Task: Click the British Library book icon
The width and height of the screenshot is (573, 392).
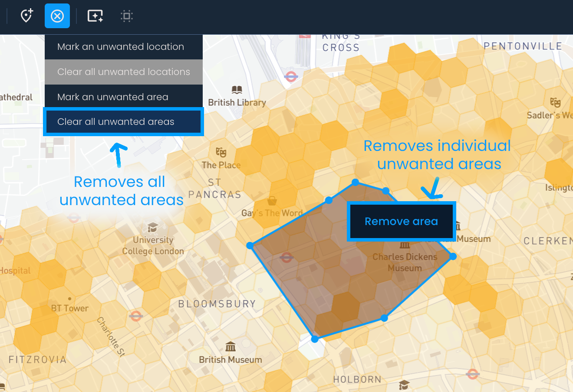Action: (x=237, y=90)
